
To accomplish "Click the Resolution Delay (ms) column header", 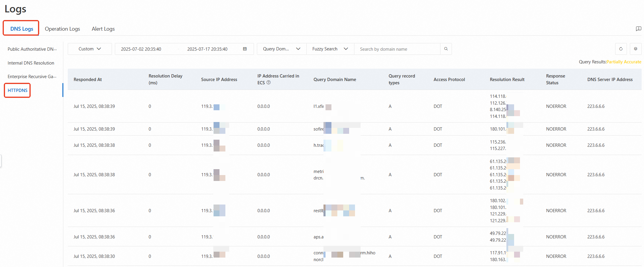I will click(x=166, y=79).
